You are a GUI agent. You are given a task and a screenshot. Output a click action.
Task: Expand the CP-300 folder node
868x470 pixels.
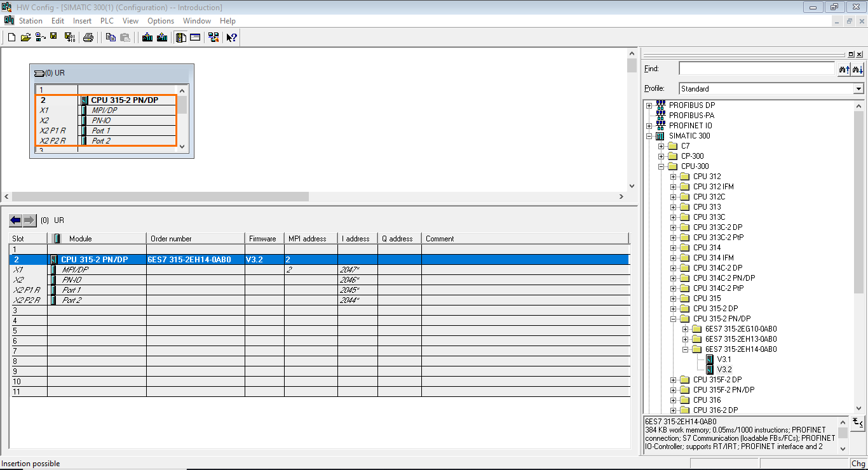pyautogui.click(x=661, y=156)
